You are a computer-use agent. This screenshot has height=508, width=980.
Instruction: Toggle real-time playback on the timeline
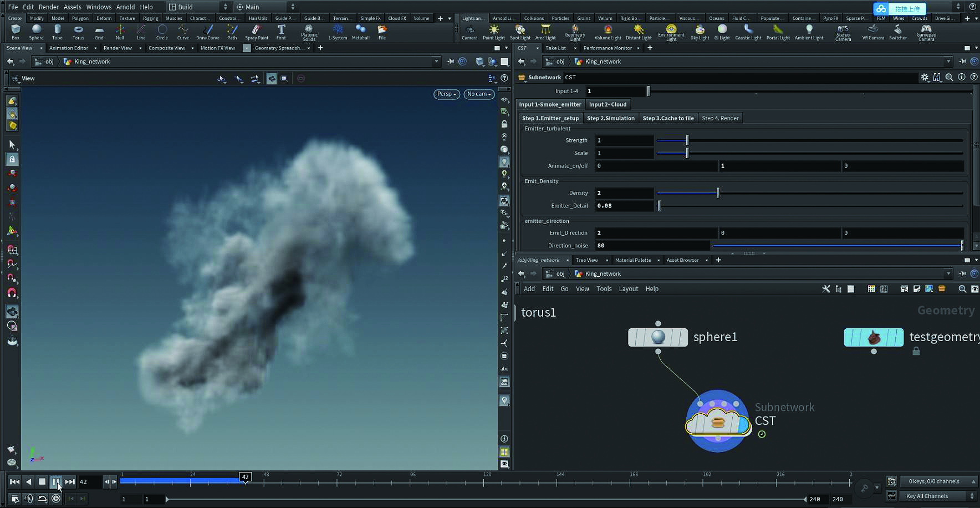click(56, 499)
